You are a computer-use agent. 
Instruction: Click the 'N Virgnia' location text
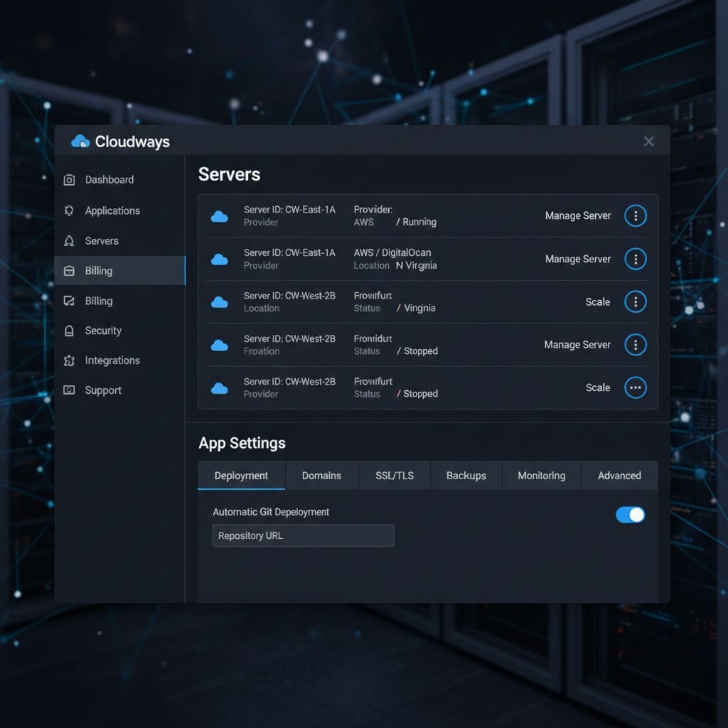click(416, 266)
